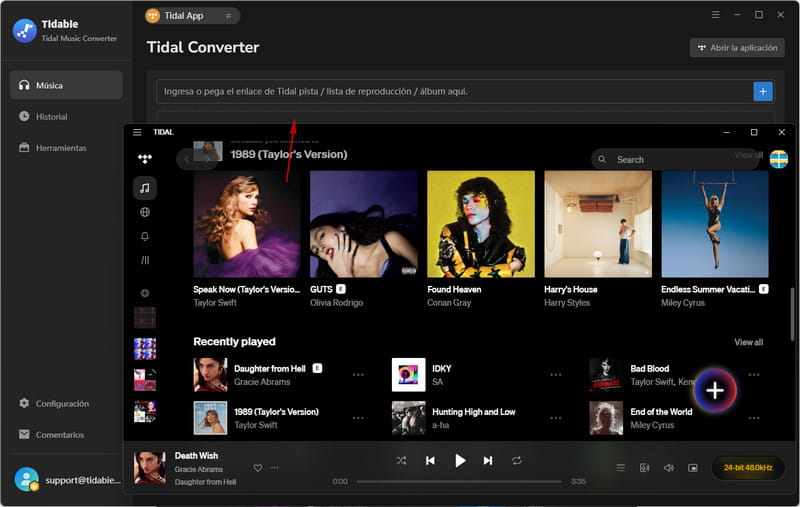Click the TIDAL logo icon in sidebar

click(x=145, y=159)
